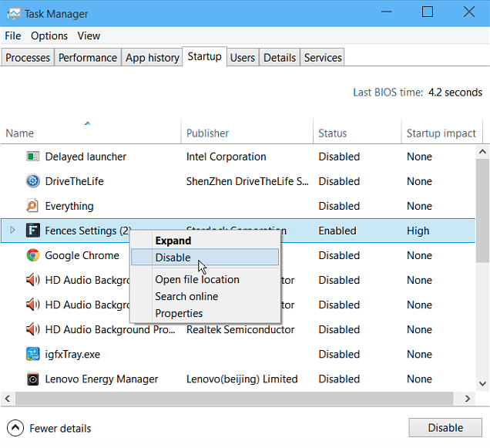The height and width of the screenshot is (448, 490).
Task: Switch to the Details tab
Action: 280,58
